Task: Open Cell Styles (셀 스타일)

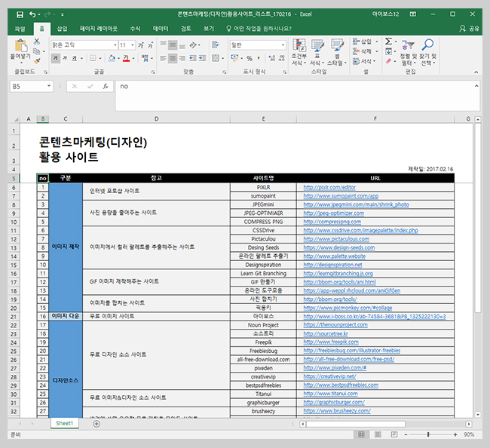Action: (x=337, y=52)
